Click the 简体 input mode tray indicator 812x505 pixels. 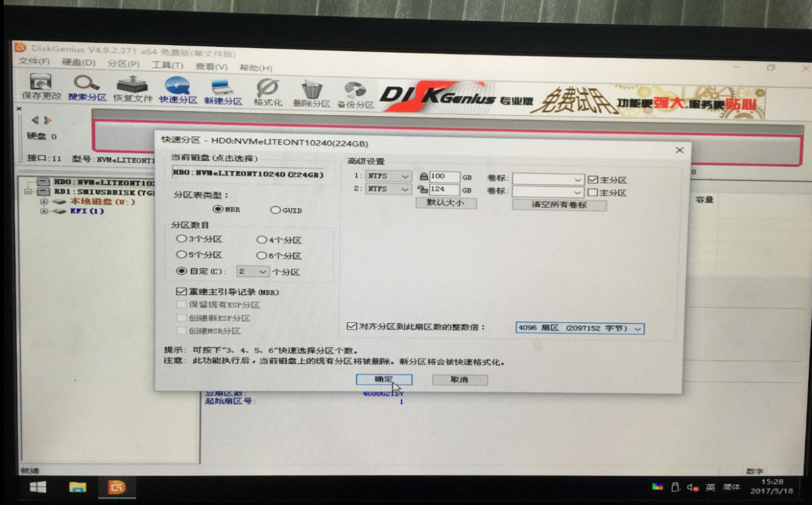(x=731, y=487)
